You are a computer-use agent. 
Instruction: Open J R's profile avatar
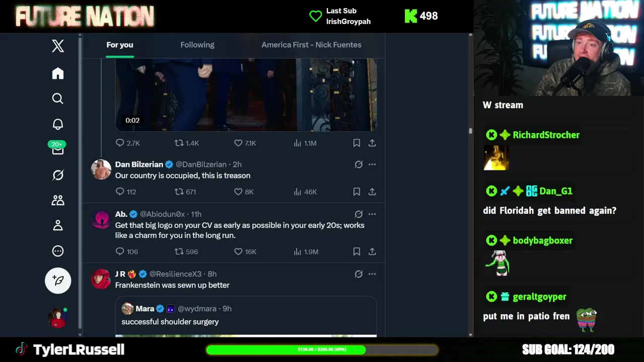click(101, 279)
